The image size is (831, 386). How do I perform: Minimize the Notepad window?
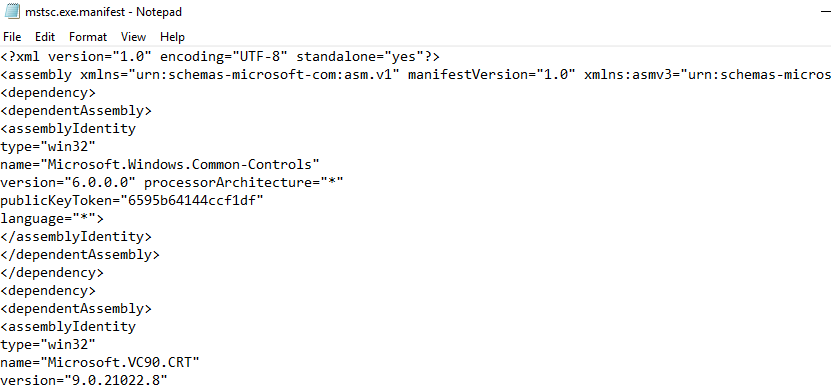pos(825,11)
